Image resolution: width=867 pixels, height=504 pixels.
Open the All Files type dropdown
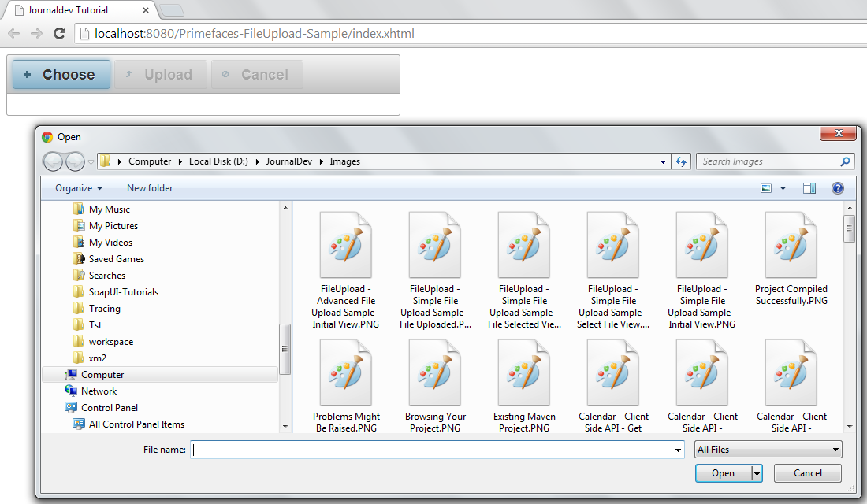(768, 450)
